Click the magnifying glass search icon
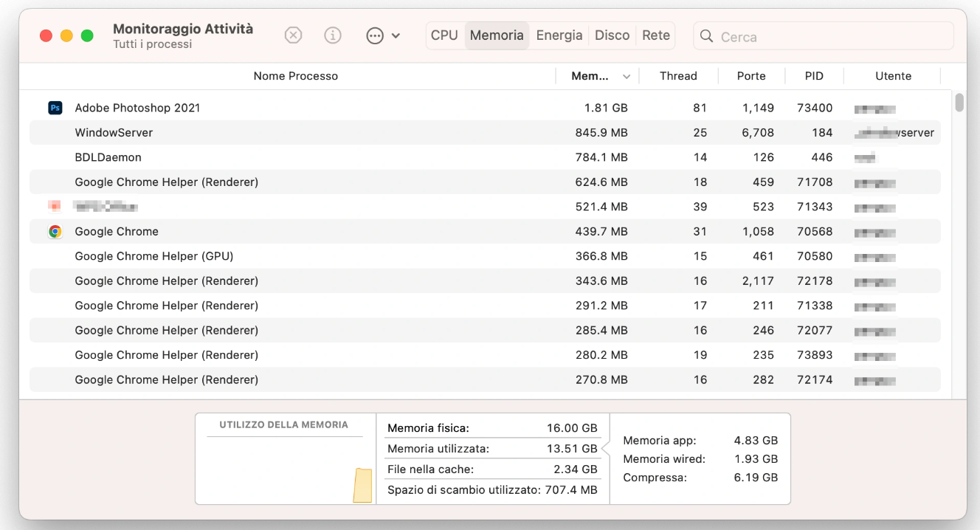 [706, 36]
